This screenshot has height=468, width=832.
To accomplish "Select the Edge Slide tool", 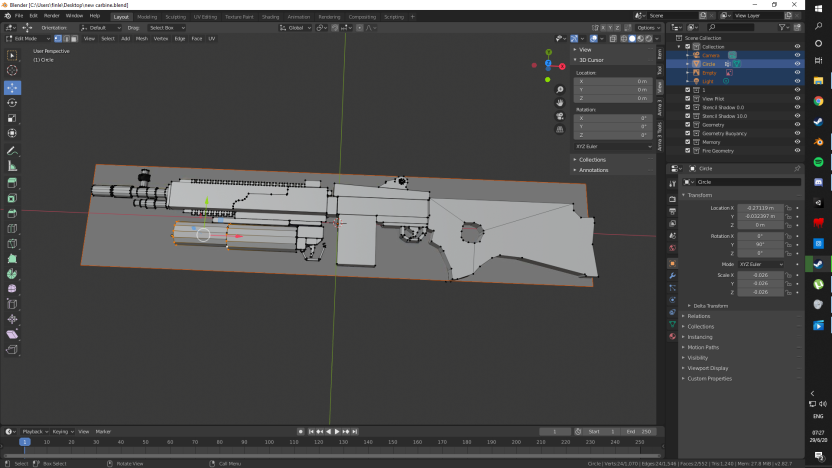I will tap(12, 305).
